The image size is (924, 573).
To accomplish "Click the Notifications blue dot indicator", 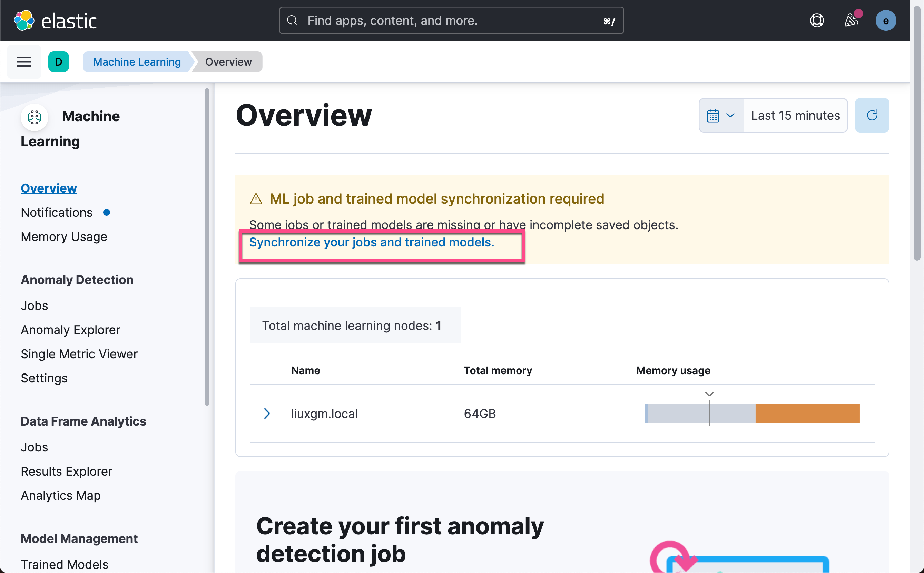I will coord(107,212).
